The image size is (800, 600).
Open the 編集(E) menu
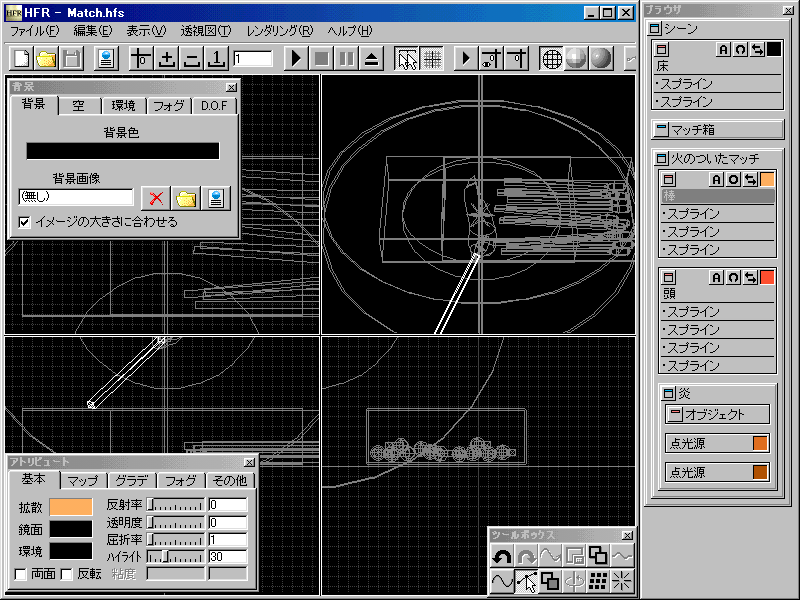[92, 31]
